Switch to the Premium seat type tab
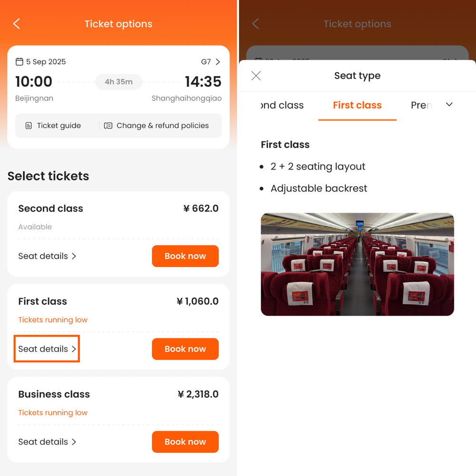This screenshot has height=476, width=476. coord(421,105)
